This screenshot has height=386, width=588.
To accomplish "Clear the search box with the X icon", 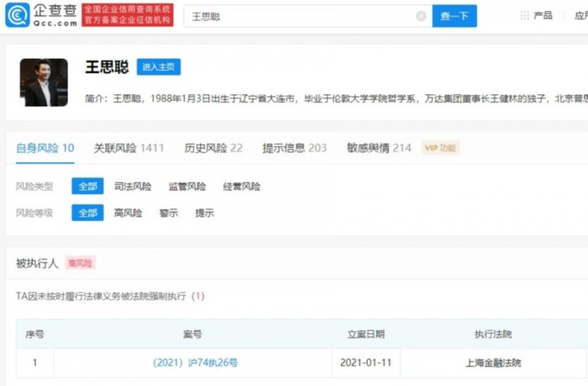I will 421,16.
